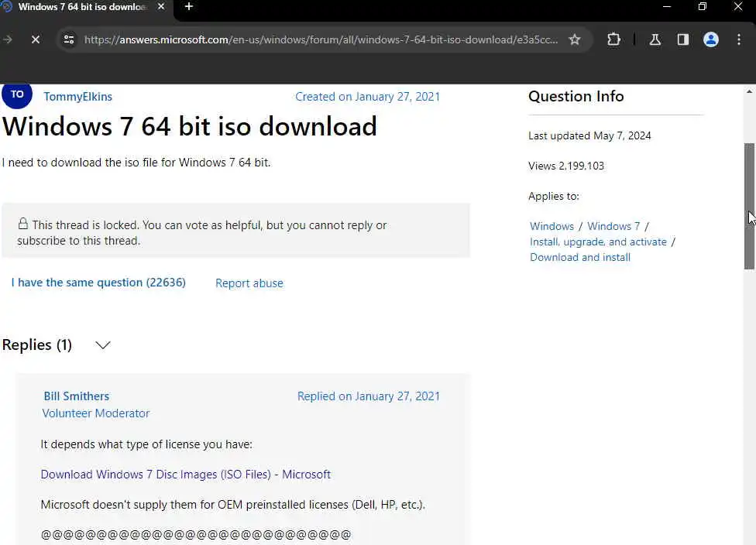Click Last updated May 7, 2024 text
Viewport: 756px width, 545px height.
(x=589, y=136)
